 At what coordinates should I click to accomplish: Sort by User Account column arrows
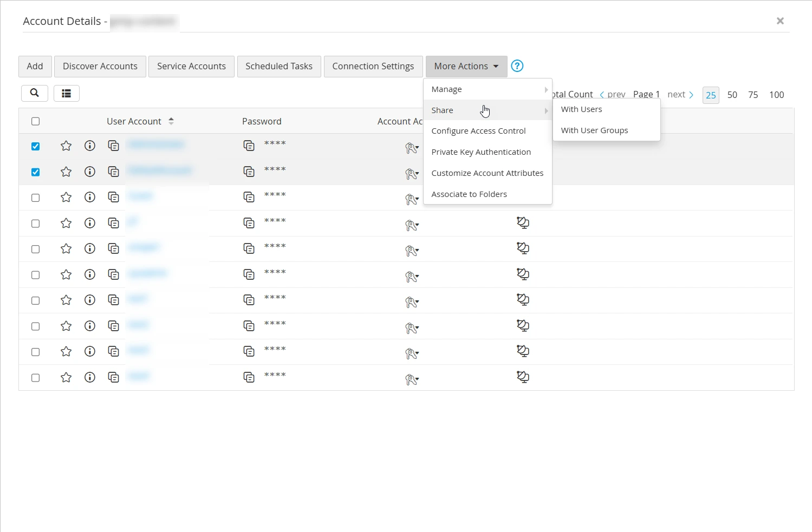(171, 121)
